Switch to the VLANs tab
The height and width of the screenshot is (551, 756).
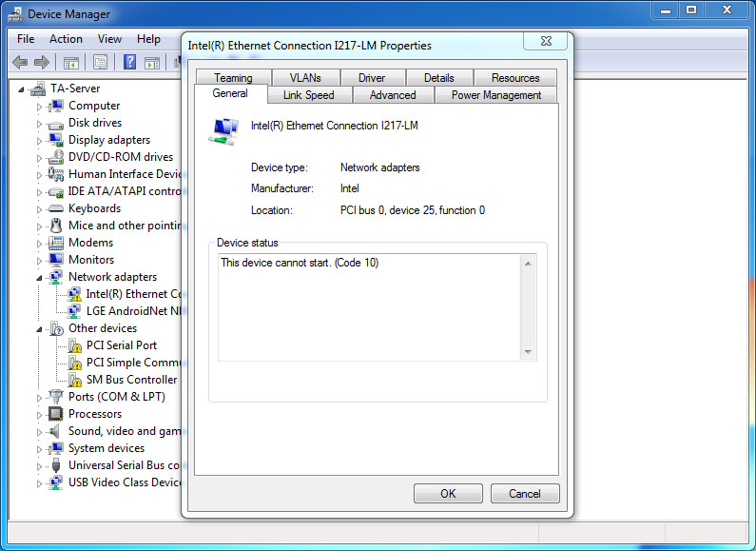click(x=305, y=78)
